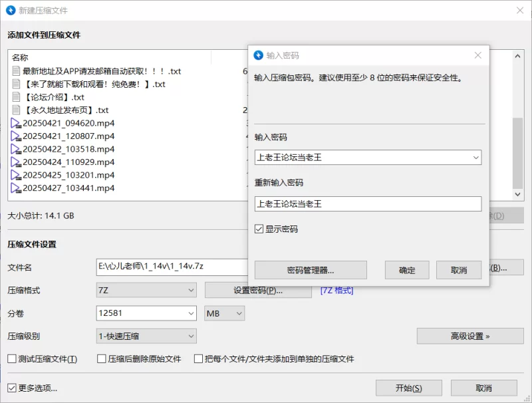Image resolution: width=532 pixels, height=403 pixels.
Task: Uncheck the 显示密码 checkbox
Action: 259,229
